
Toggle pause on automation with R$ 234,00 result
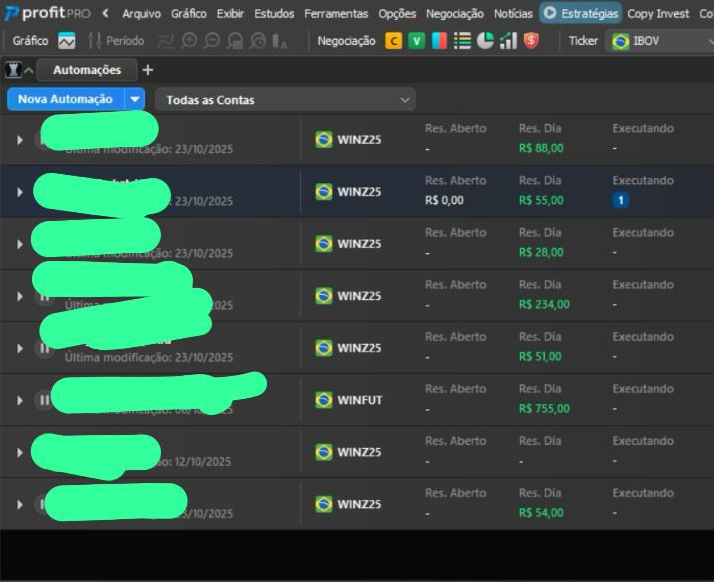(44, 296)
